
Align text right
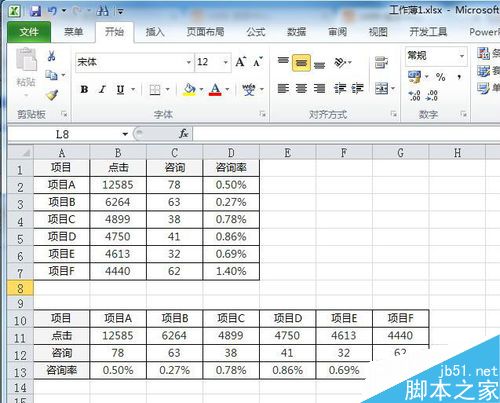click(x=319, y=89)
